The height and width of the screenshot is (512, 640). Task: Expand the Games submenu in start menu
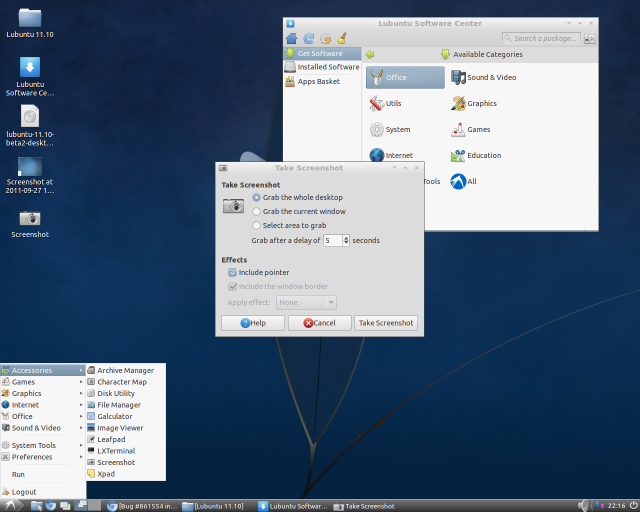(x=43, y=382)
